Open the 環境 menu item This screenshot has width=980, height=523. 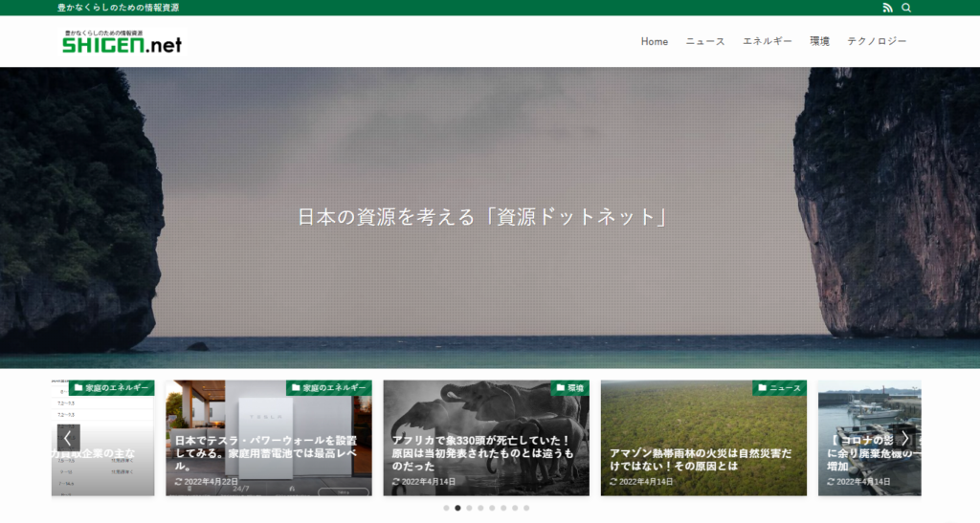point(819,42)
